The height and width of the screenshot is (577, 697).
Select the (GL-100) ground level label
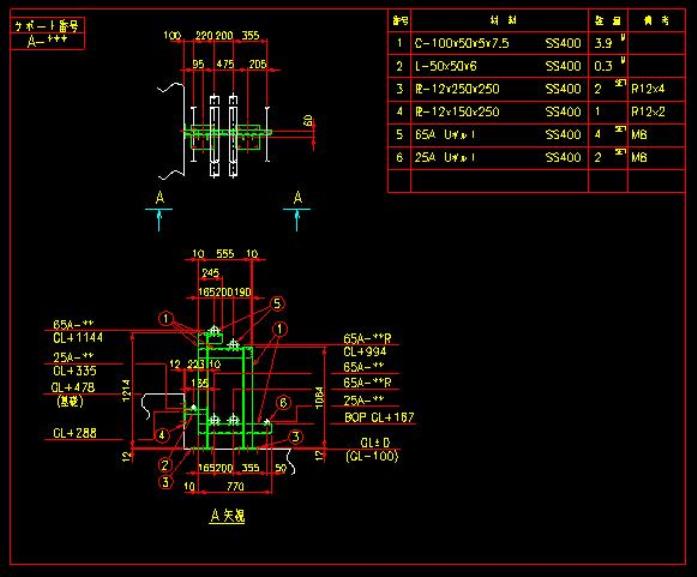(x=371, y=456)
